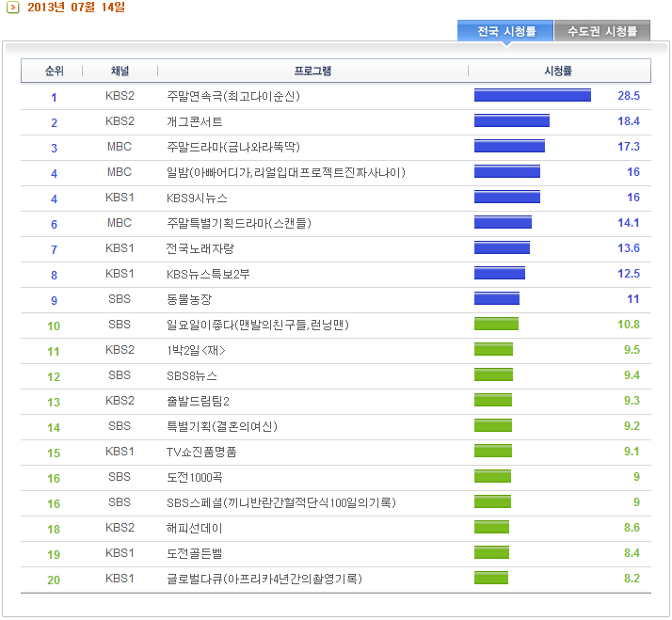Select program 주말연속극(최고다이순신)
Screen dimensions: 672x620
pos(233,96)
